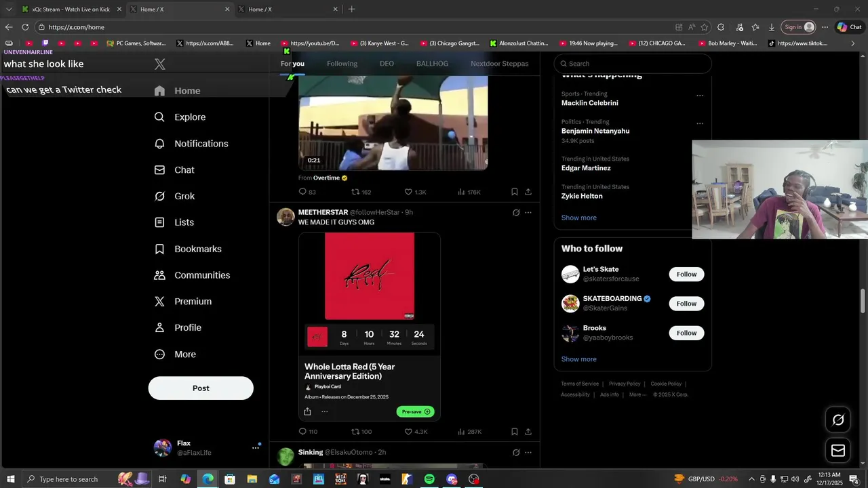Open Benjamin Netanyahu trend options
The image size is (868, 488).
point(700,123)
